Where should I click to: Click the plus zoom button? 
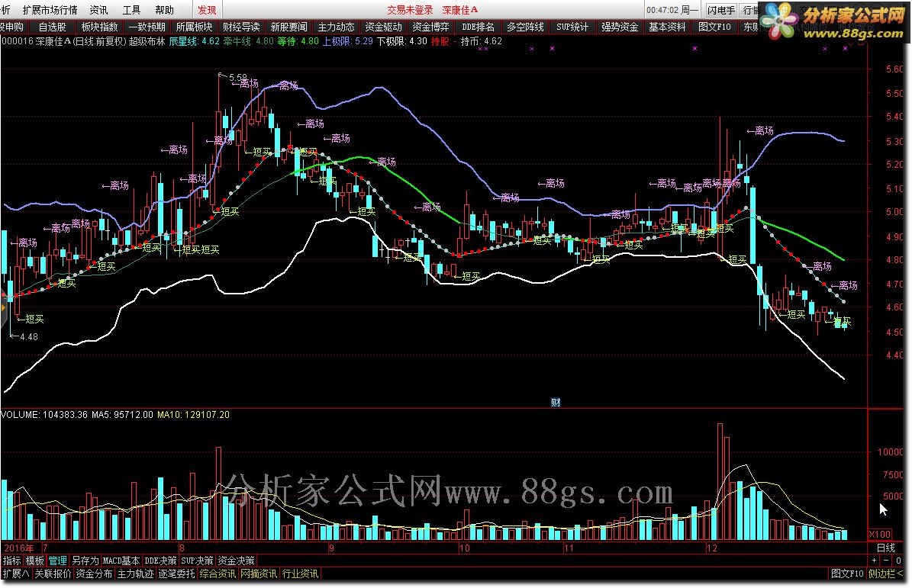[874, 561]
